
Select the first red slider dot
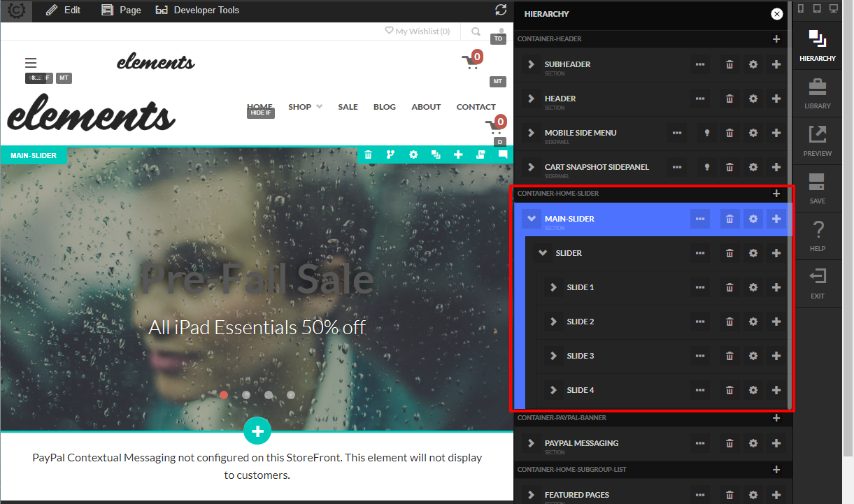click(x=224, y=395)
